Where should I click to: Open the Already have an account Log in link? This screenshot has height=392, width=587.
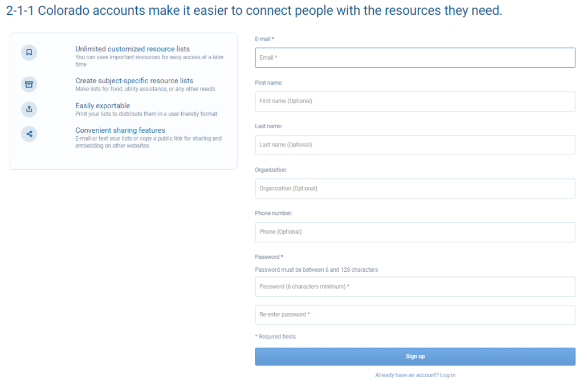pyautogui.click(x=415, y=375)
